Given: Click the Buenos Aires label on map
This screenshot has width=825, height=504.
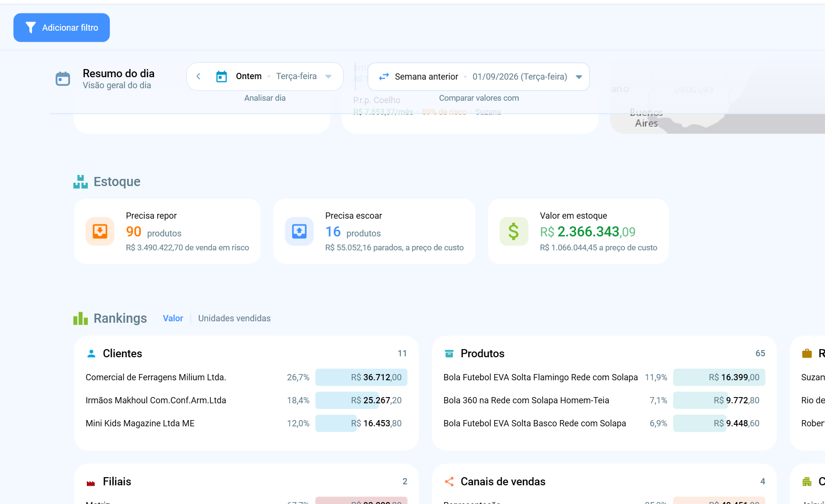Looking at the screenshot, I should click(x=646, y=118).
